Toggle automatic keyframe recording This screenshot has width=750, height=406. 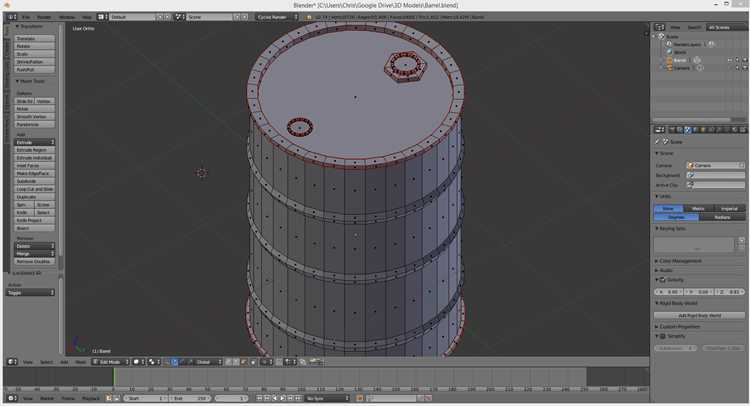pyautogui.click(x=360, y=398)
